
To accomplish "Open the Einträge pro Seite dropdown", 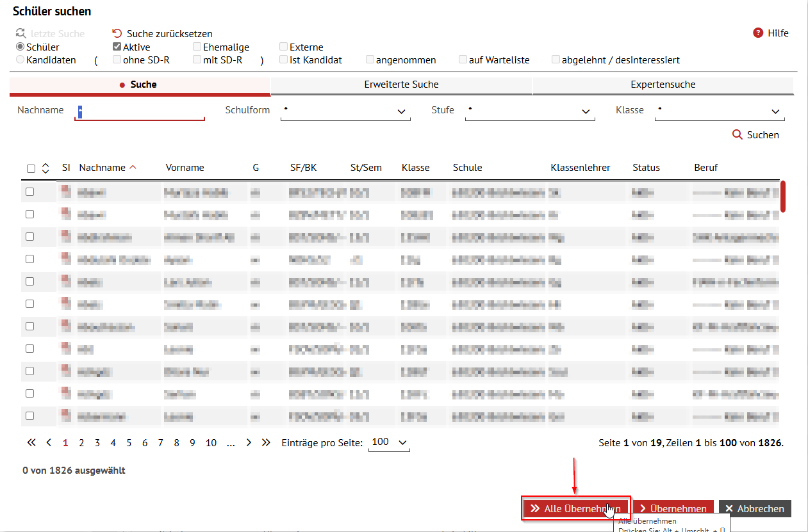I will click(x=389, y=442).
